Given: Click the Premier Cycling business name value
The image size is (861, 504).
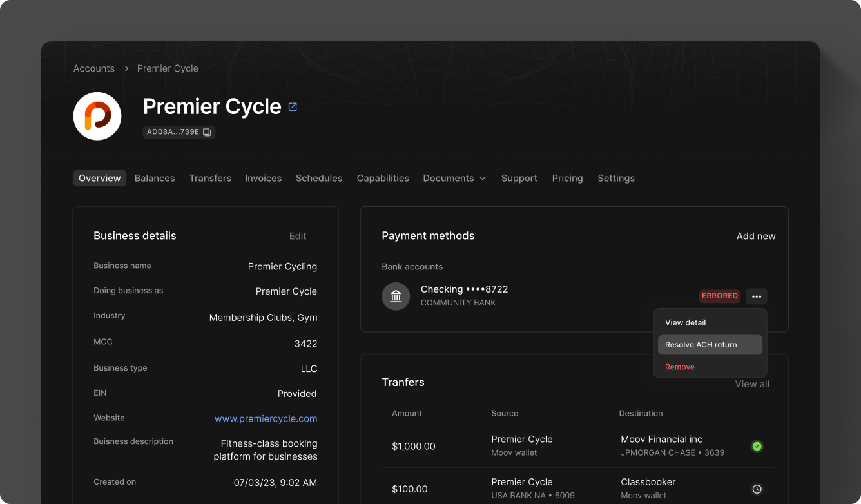Looking at the screenshot, I should click(282, 267).
